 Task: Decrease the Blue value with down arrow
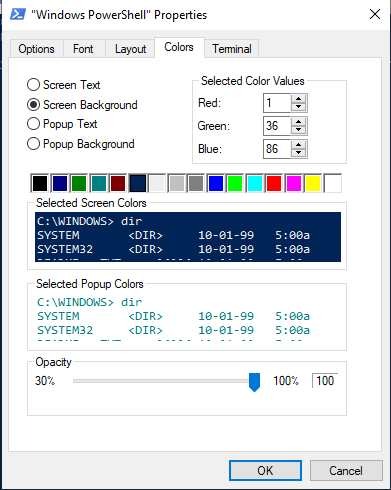(x=299, y=153)
